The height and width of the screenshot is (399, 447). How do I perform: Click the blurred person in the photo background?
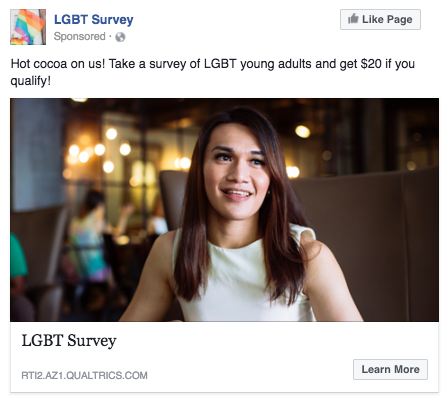[88, 240]
